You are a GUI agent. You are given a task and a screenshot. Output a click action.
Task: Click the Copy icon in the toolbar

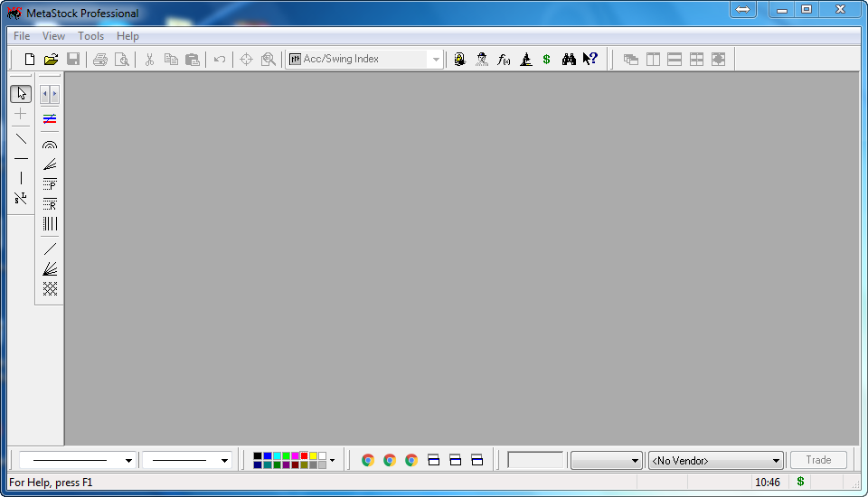[x=171, y=60]
